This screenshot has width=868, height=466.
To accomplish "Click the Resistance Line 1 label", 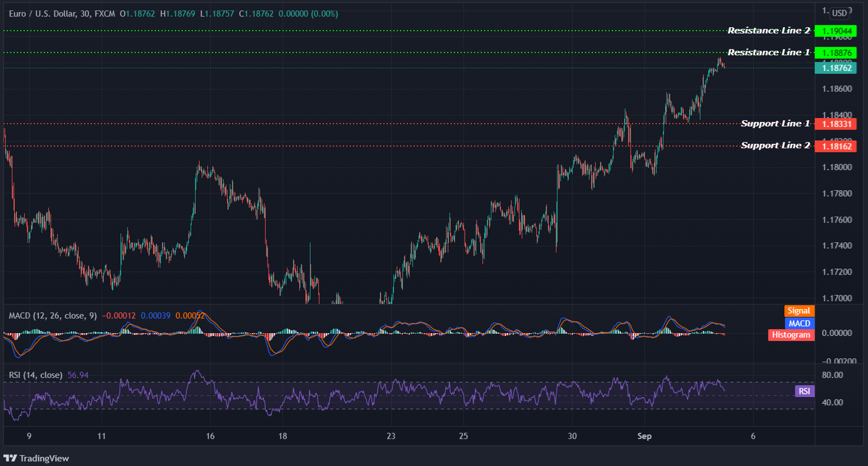I will click(769, 53).
